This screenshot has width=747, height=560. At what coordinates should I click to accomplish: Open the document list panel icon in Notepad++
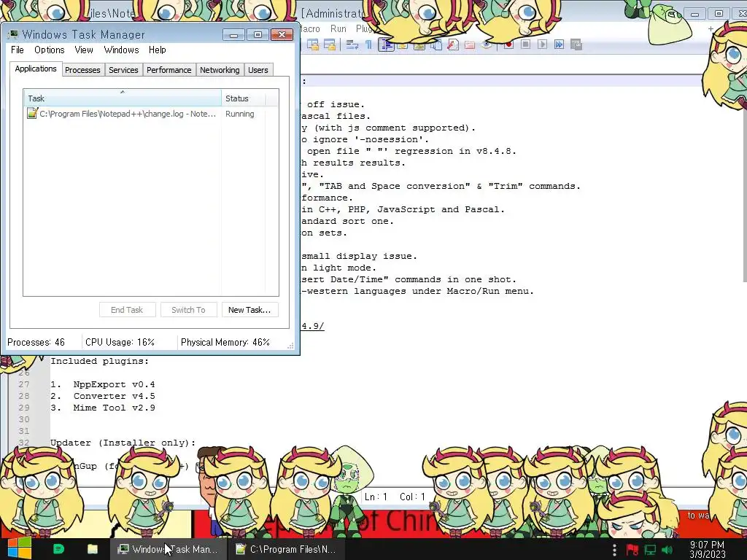click(436, 44)
